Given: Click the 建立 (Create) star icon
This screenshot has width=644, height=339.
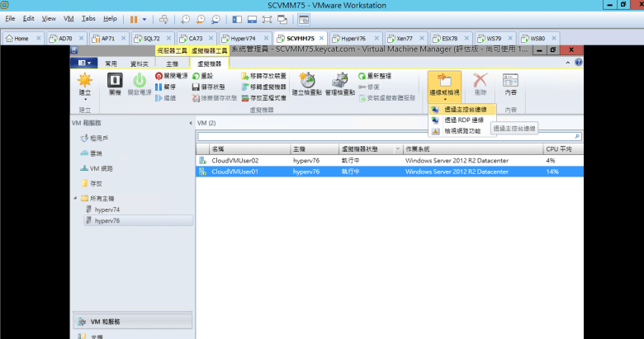Looking at the screenshot, I should [84, 82].
